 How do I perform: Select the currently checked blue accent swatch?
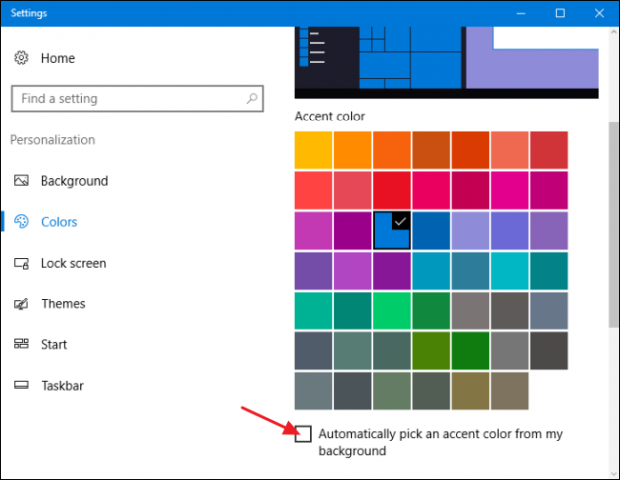[x=392, y=229]
